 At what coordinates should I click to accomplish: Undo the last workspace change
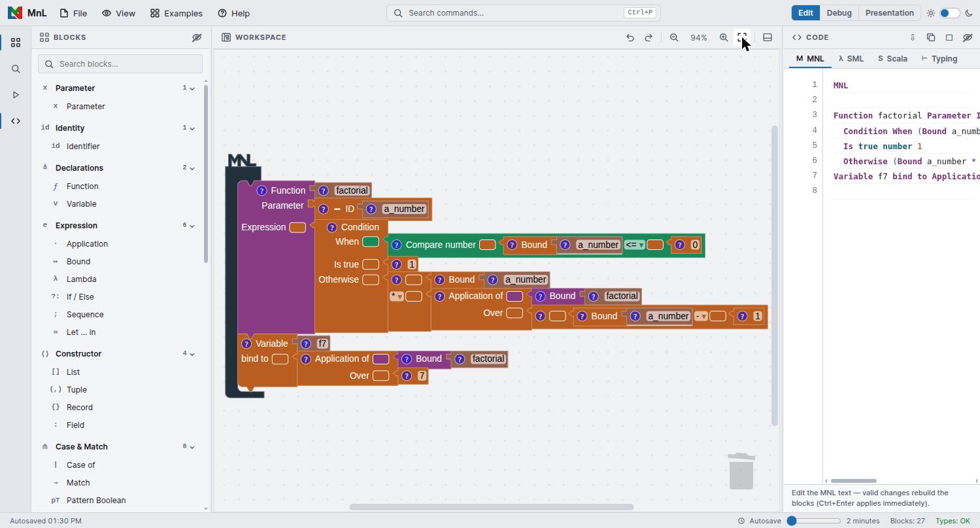point(630,37)
